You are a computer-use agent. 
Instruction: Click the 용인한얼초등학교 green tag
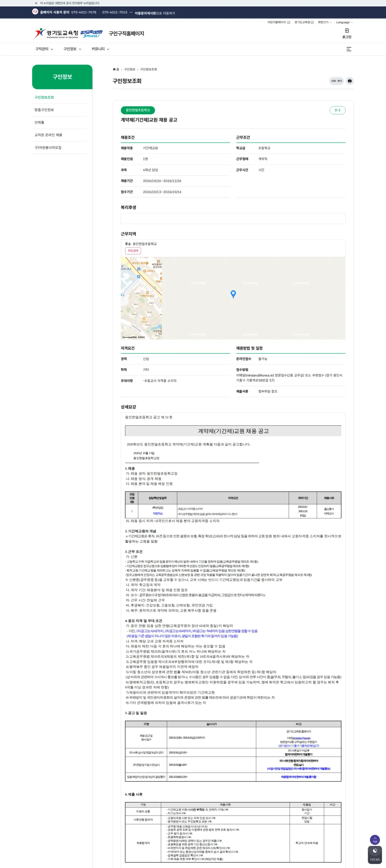click(x=138, y=110)
